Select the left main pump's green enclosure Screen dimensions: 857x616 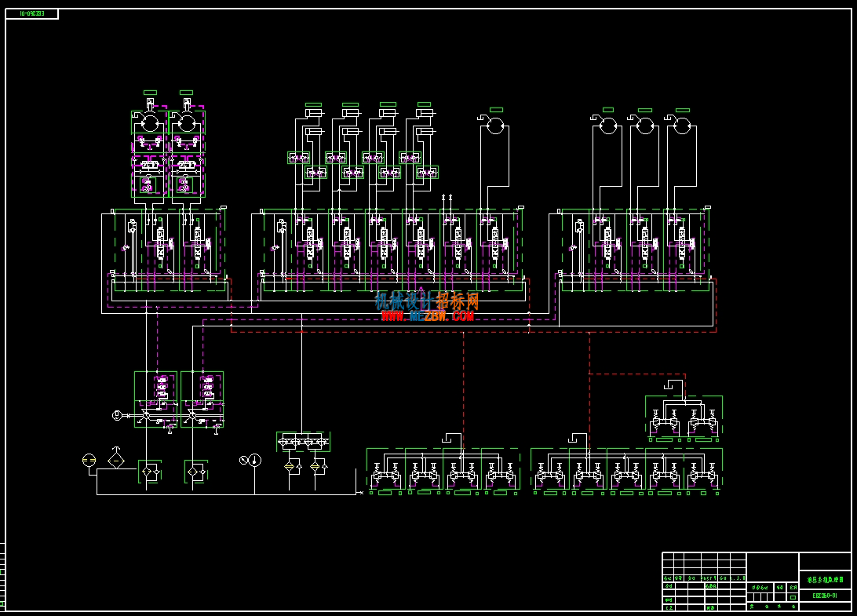click(x=155, y=399)
